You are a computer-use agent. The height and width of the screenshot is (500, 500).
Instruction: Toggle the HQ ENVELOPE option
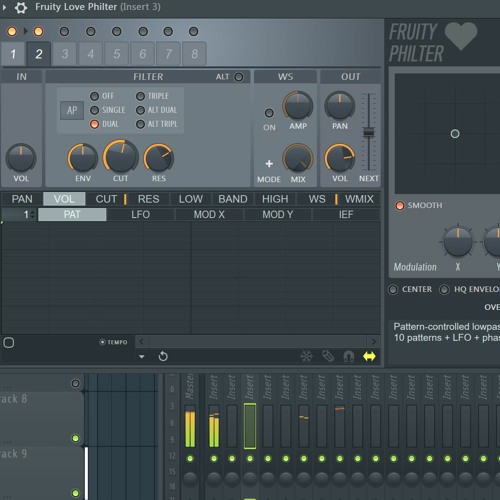[444, 289]
